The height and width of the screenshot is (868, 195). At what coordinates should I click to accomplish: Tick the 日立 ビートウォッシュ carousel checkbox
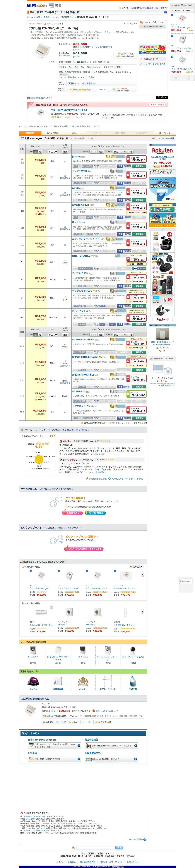point(59,570)
